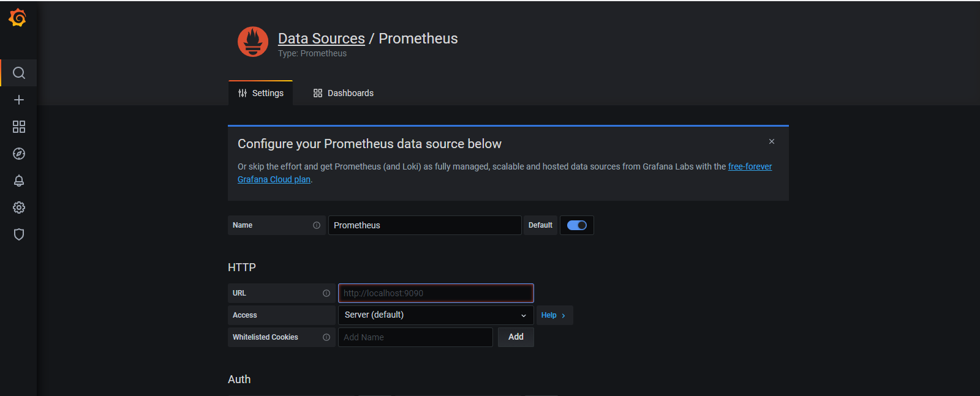
Task: Open the Configuration gear icon
Action: coord(19,207)
